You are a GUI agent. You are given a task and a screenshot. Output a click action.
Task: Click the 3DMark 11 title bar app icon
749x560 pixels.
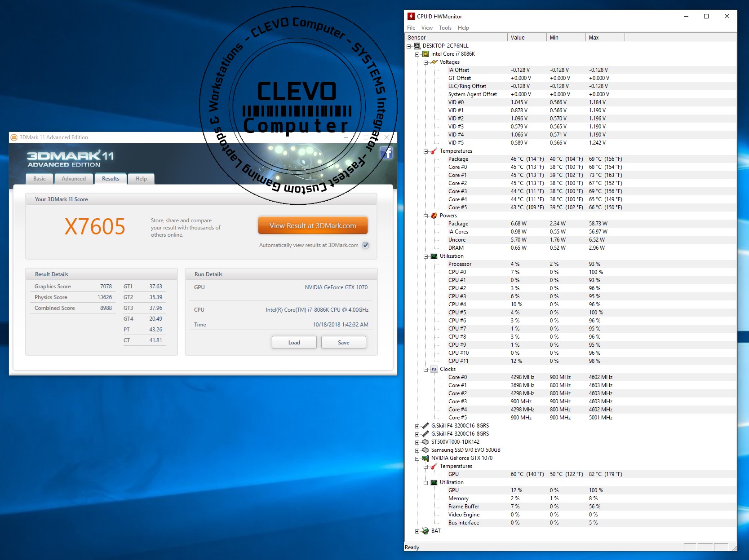[x=14, y=137]
